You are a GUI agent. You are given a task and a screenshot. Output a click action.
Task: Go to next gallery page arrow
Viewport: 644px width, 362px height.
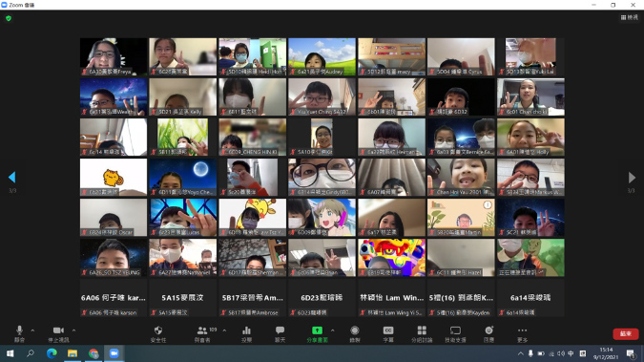(632, 178)
